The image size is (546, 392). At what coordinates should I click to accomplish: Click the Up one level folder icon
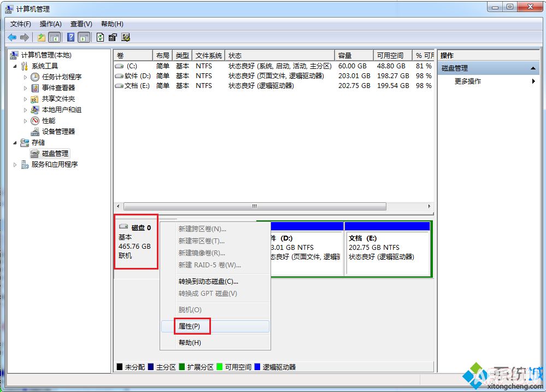[42, 37]
